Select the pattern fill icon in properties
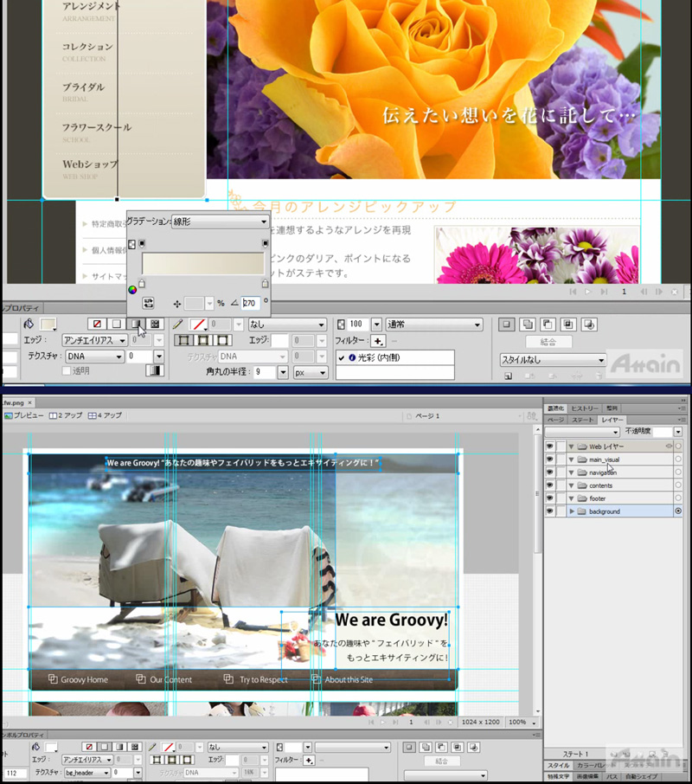Viewport: 692px width, 784px height. click(x=155, y=325)
